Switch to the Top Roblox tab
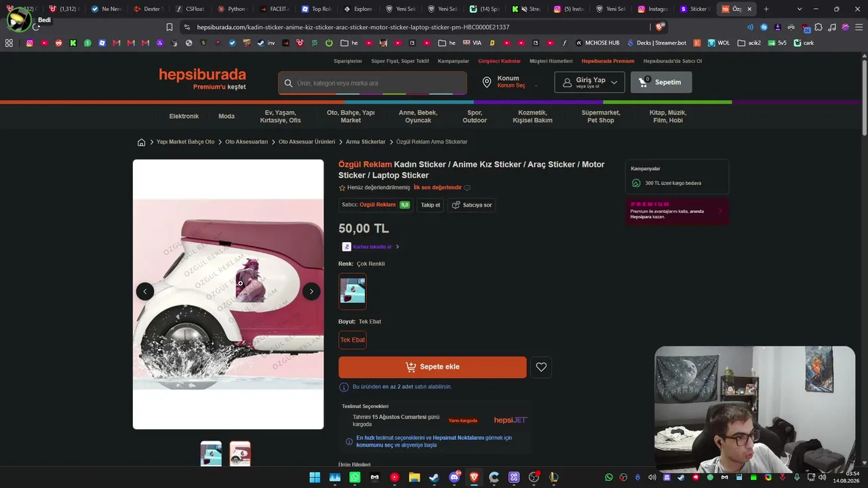Screen dimensions: 868x488 click(317, 9)
